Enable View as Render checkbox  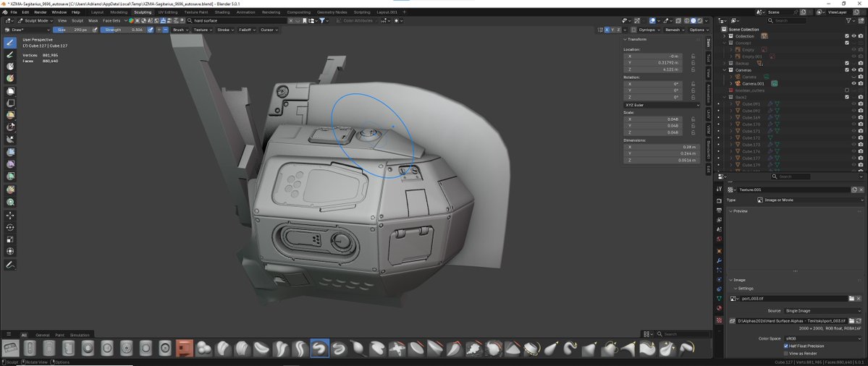(786, 353)
